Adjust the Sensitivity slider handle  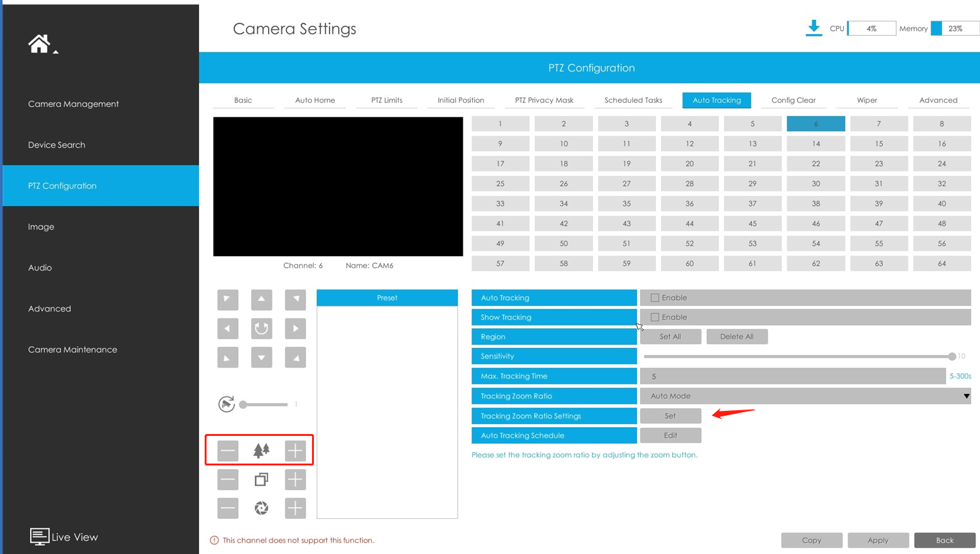pos(952,356)
